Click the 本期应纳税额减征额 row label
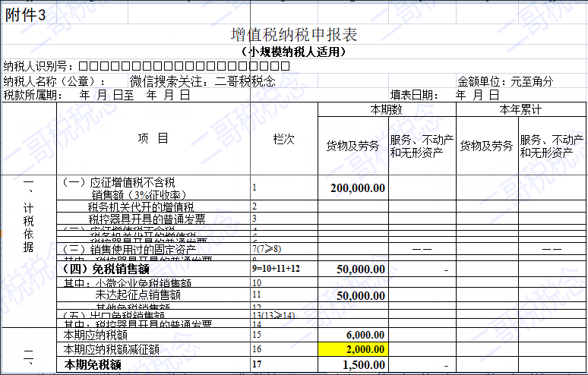588x375 pixels. 153,349
